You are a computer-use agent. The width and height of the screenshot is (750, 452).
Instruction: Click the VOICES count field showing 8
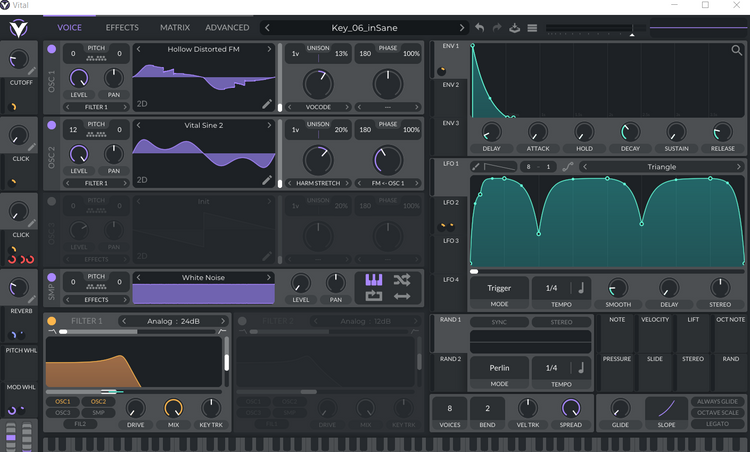point(450,408)
